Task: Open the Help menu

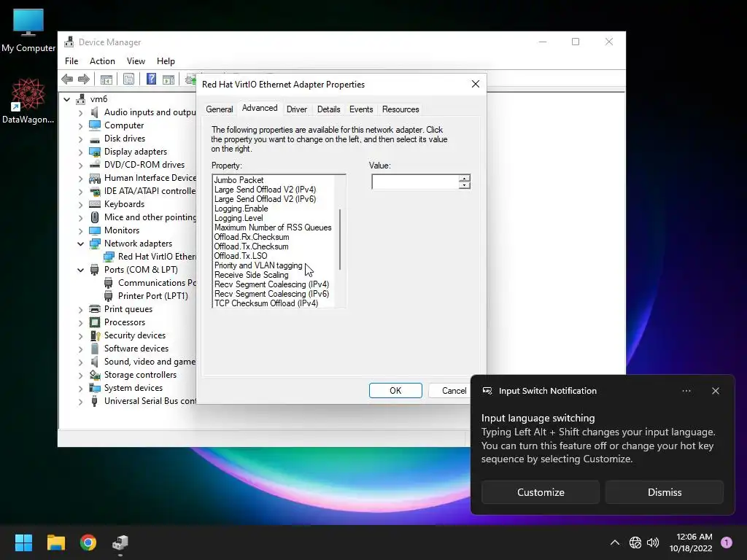Action: [166, 61]
